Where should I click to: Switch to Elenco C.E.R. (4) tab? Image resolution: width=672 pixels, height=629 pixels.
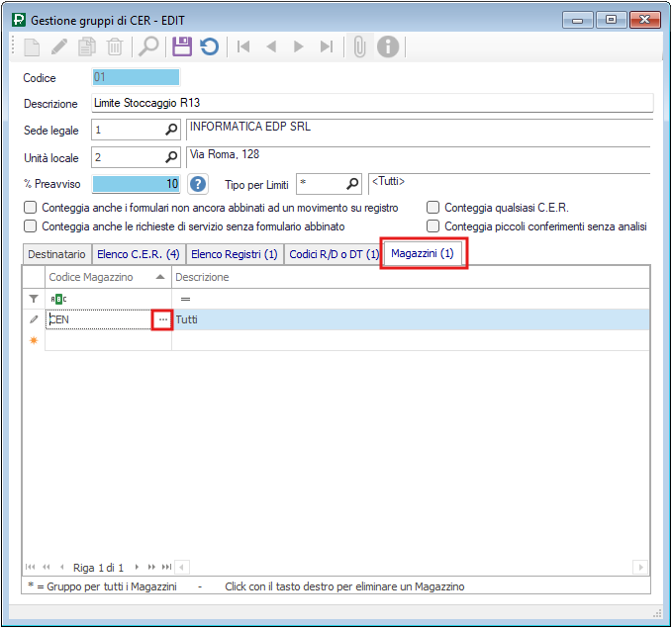coord(138,254)
